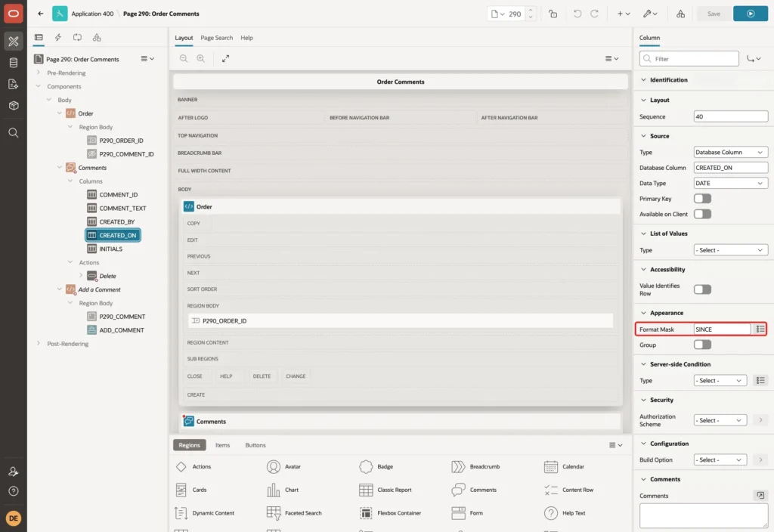Click the Save button
774x532 pixels.
714,14
